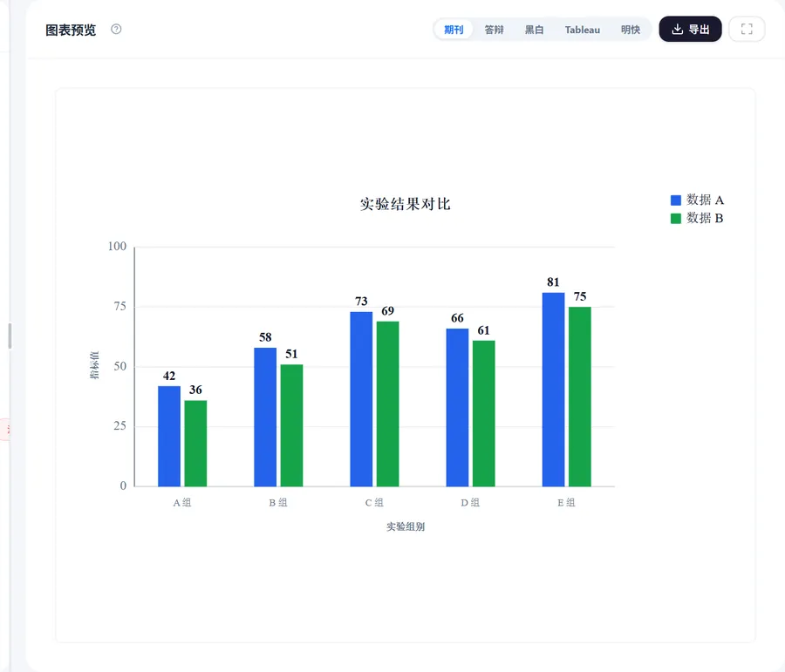785x672 pixels.
Task: Open the help question-mark icon beside 图表预览
Action: click(x=116, y=29)
